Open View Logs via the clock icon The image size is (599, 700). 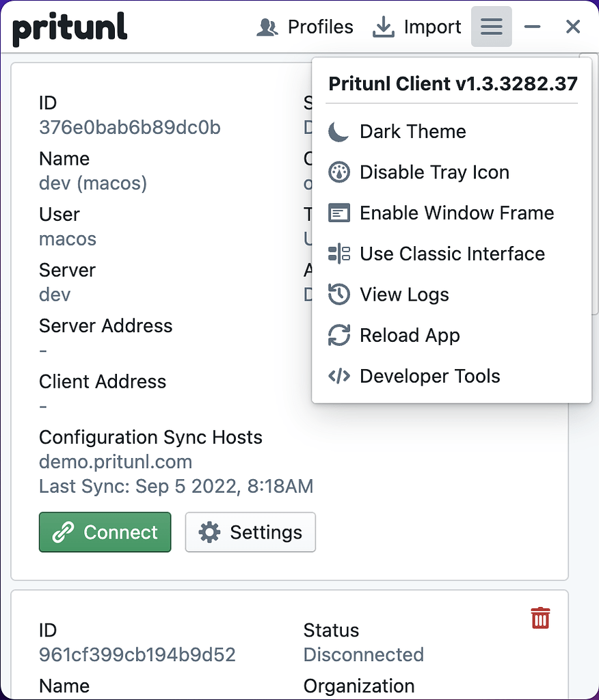[x=340, y=295]
